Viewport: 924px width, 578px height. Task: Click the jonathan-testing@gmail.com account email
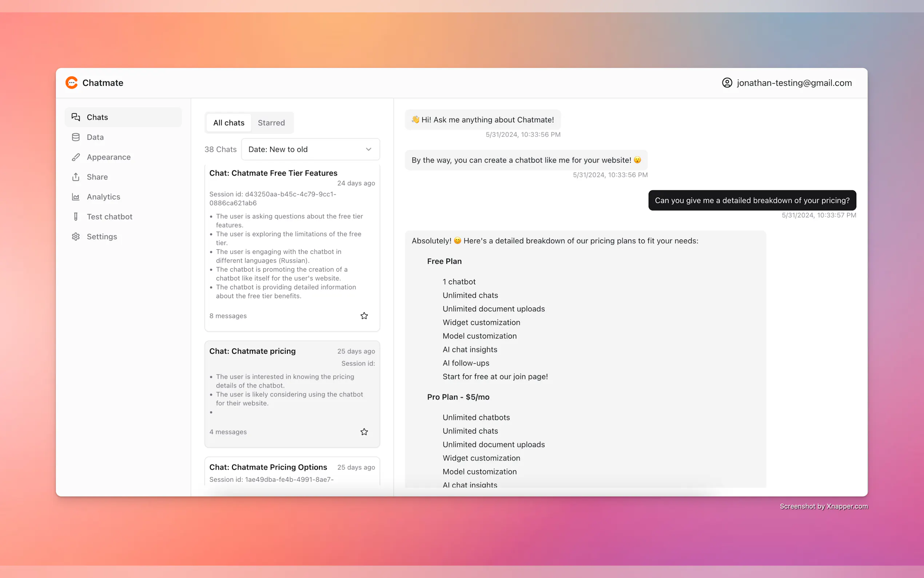coord(794,83)
